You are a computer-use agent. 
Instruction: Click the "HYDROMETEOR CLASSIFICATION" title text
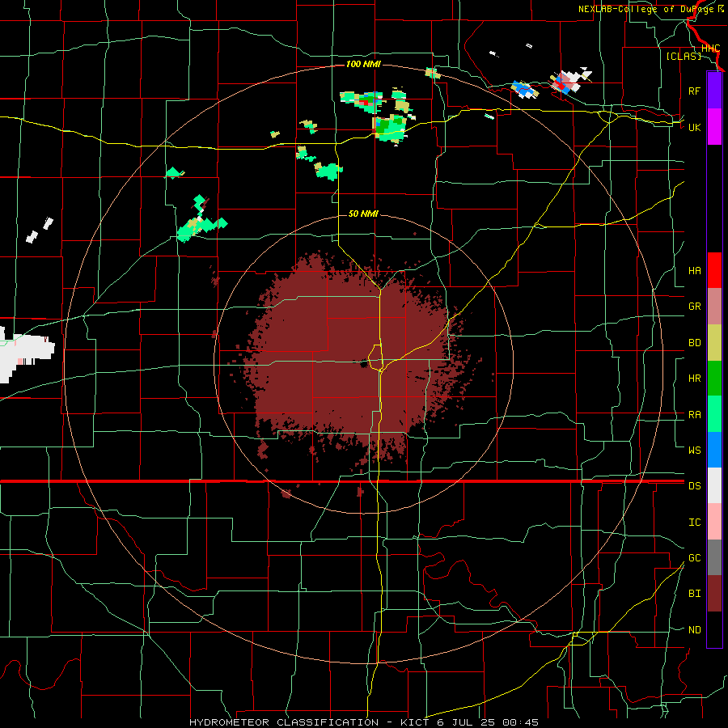(283, 722)
